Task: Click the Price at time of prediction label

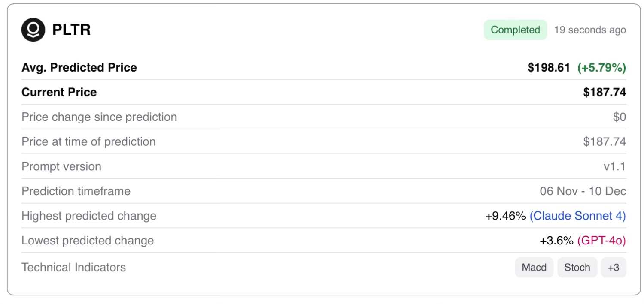Action: point(88,142)
